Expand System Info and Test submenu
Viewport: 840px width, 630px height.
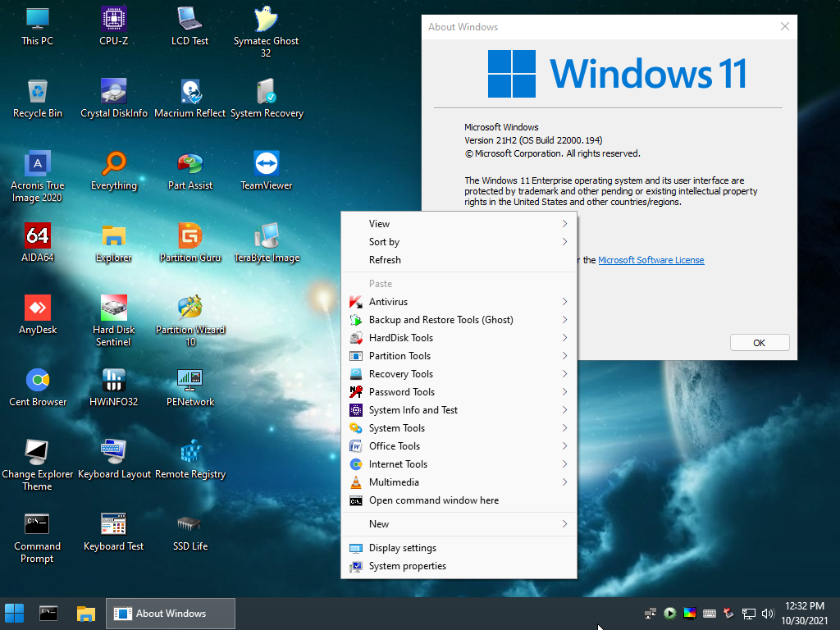tap(459, 410)
